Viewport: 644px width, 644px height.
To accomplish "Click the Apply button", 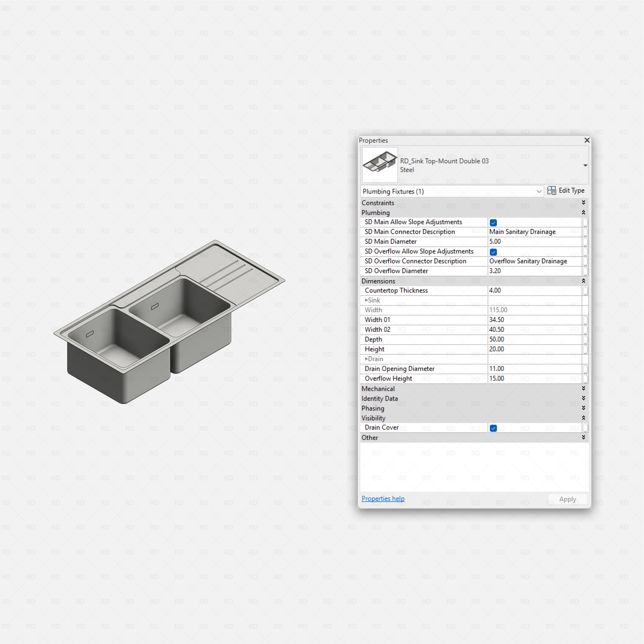I will (x=567, y=499).
